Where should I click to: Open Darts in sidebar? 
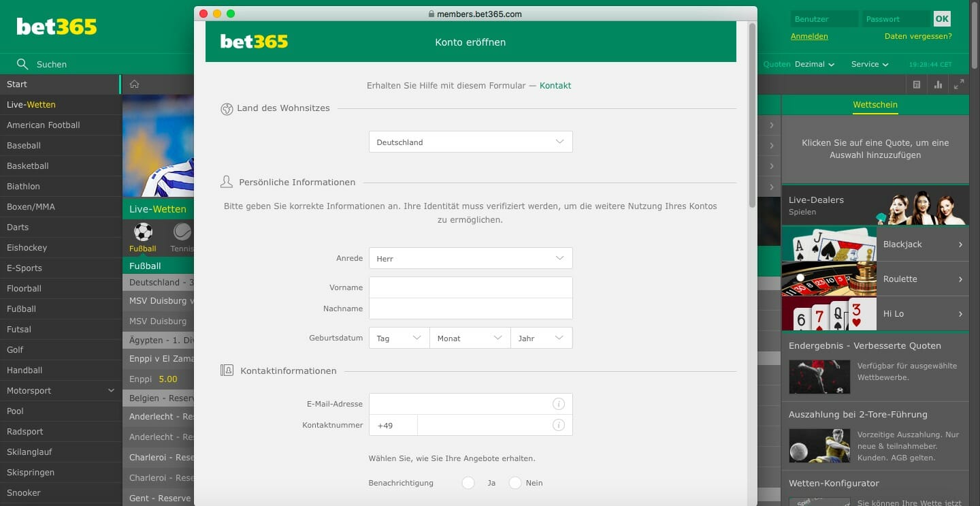point(60,227)
